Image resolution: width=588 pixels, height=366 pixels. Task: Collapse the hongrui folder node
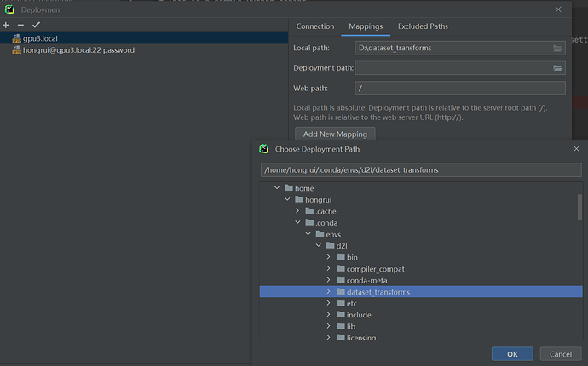point(287,200)
